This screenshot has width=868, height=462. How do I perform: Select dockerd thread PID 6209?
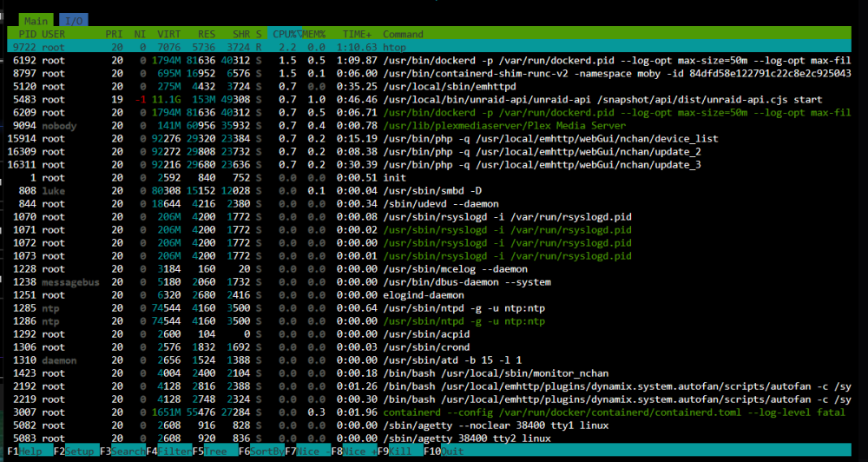[x=429, y=112]
